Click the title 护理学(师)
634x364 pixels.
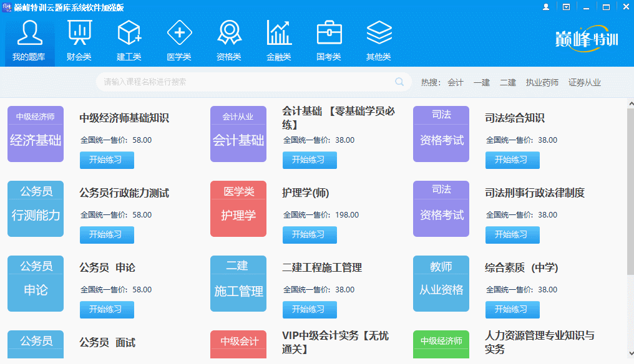coord(306,193)
